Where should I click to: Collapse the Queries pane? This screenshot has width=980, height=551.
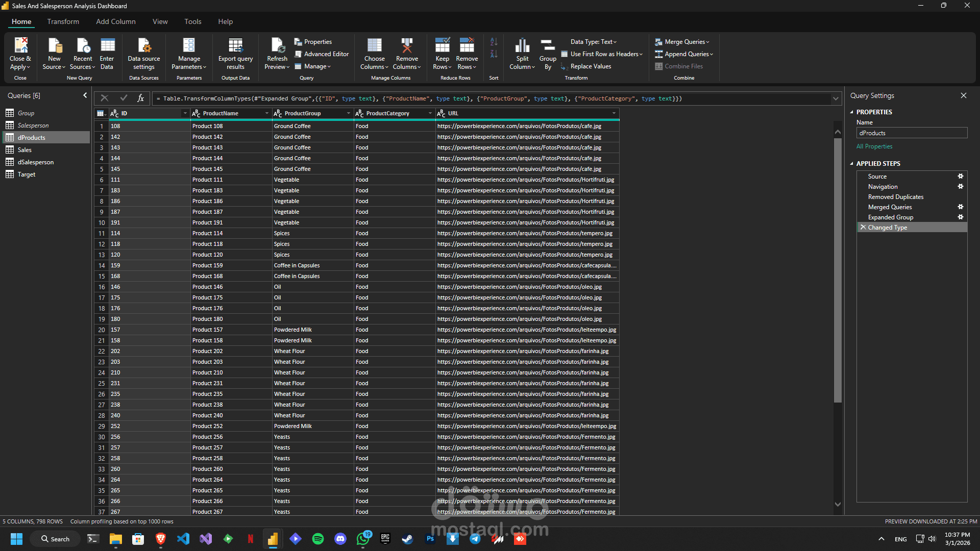pos(85,95)
